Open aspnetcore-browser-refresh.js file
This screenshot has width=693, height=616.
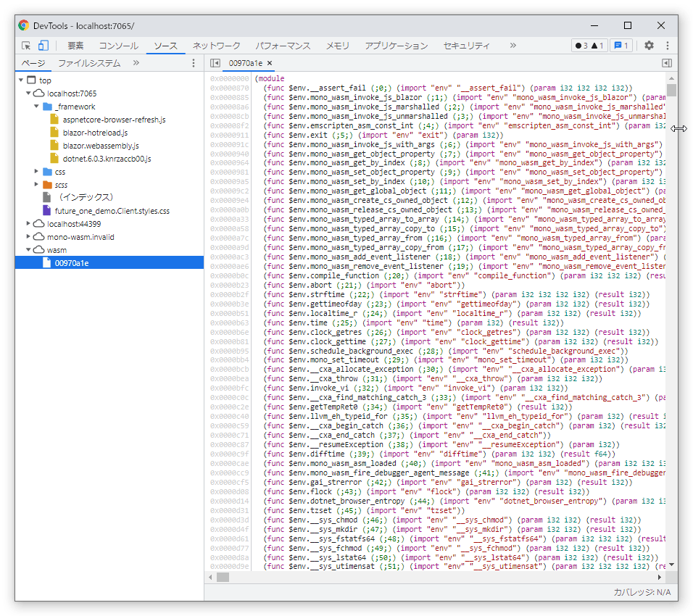pos(114,120)
